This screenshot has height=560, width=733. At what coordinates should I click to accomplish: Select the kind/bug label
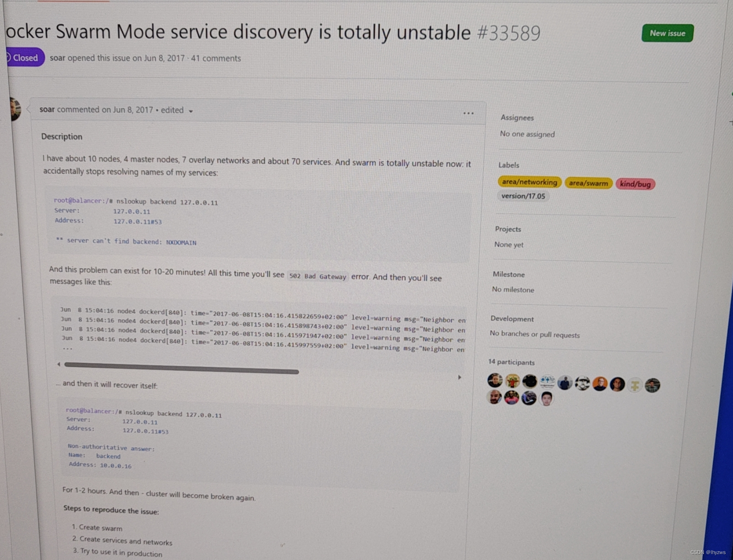coord(635,184)
